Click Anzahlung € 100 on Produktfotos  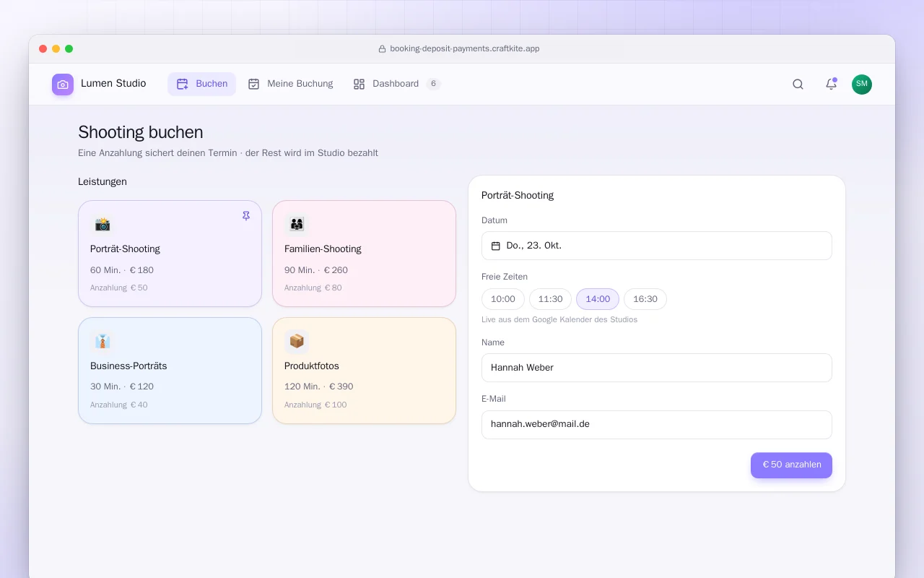315,405
